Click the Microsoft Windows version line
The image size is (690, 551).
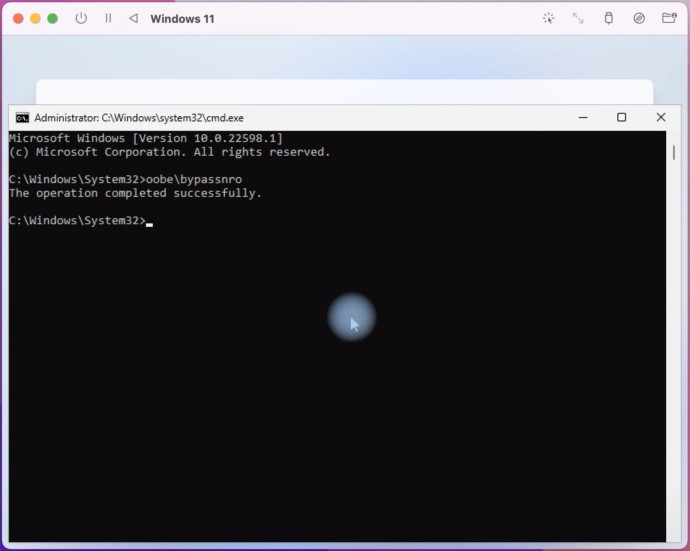pos(146,138)
